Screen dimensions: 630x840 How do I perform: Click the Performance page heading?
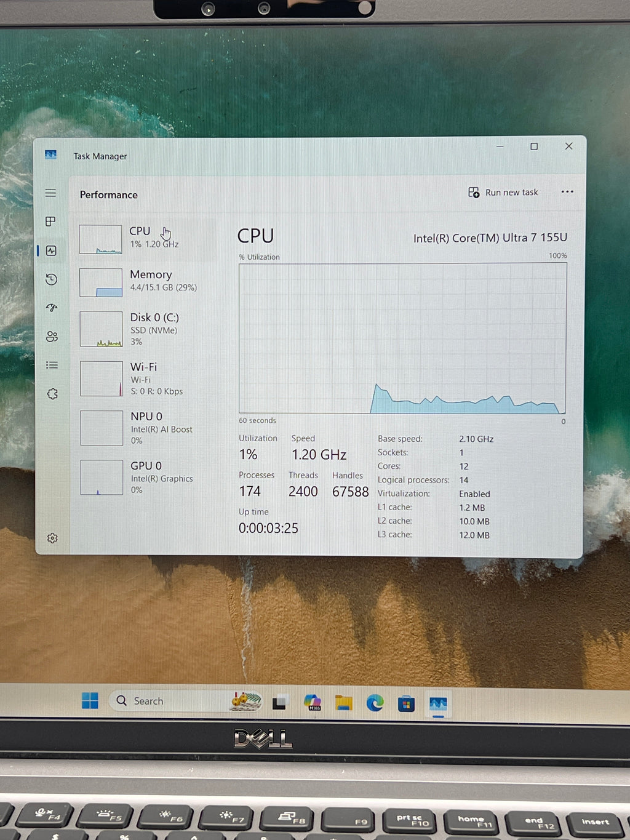point(109,194)
